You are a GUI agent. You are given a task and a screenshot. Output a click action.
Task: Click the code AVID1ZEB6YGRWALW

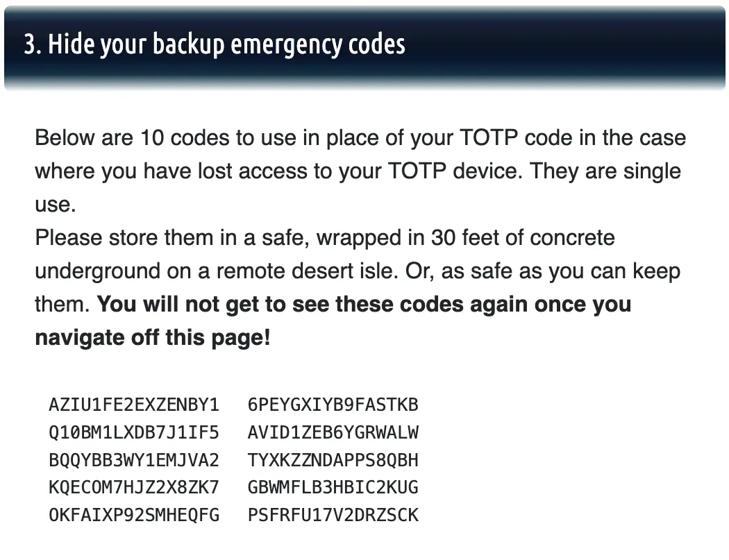coord(333,432)
